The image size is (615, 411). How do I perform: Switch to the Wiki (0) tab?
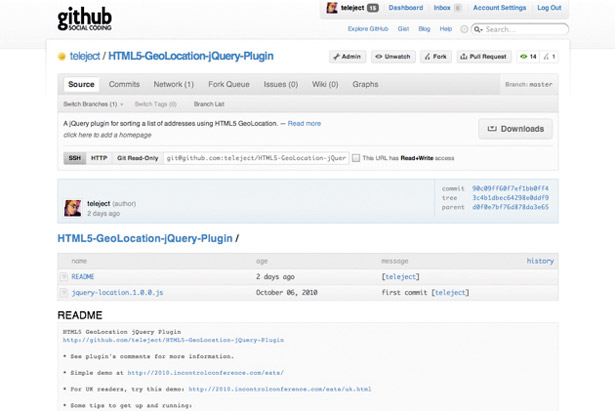(325, 84)
